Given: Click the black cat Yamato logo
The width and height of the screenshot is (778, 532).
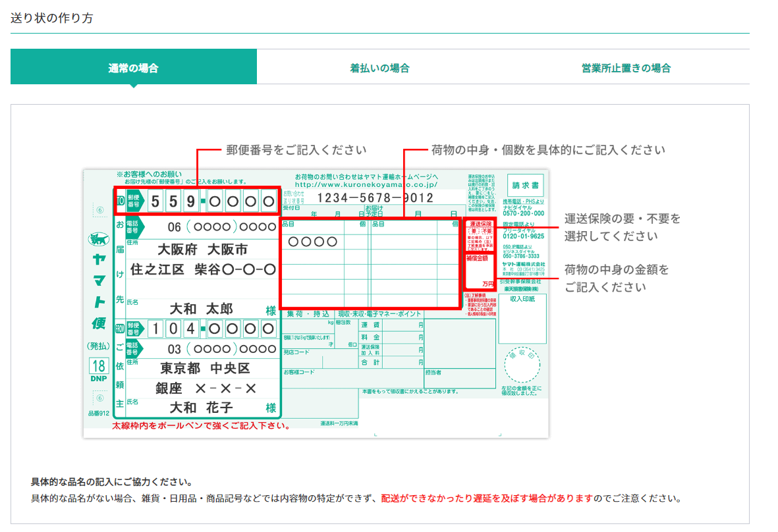Looking at the screenshot, I should coord(99,239).
